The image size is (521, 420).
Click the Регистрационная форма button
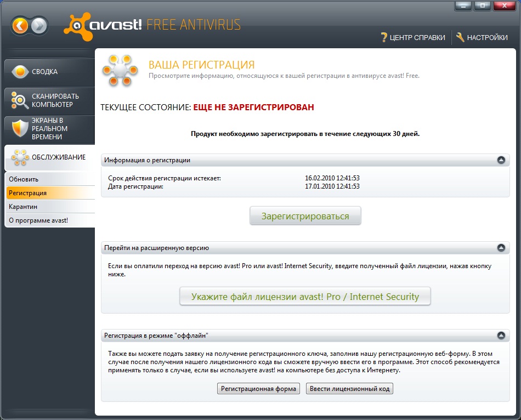pyautogui.click(x=258, y=389)
